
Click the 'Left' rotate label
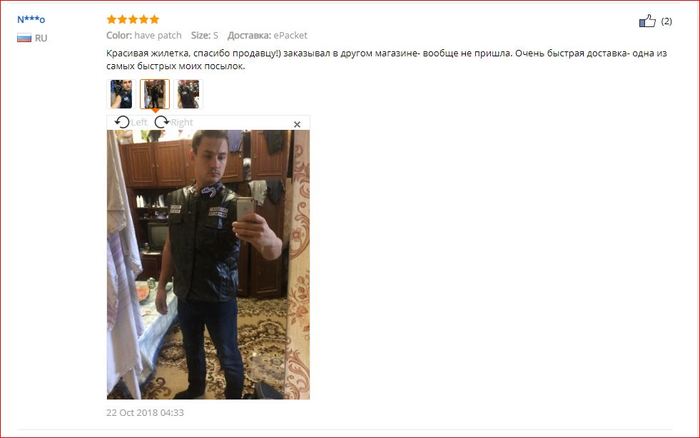pyautogui.click(x=139, y=122)
